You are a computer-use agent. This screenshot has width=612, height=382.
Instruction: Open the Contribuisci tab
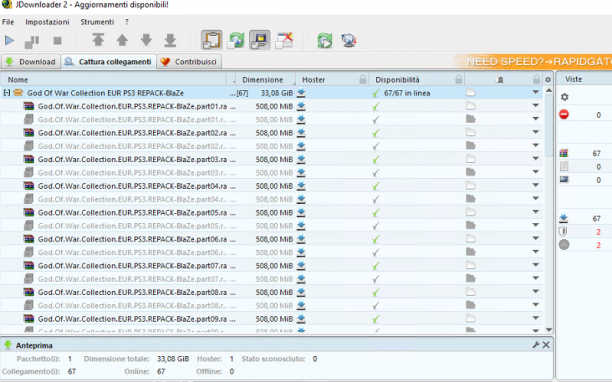(x=189, y=62)
